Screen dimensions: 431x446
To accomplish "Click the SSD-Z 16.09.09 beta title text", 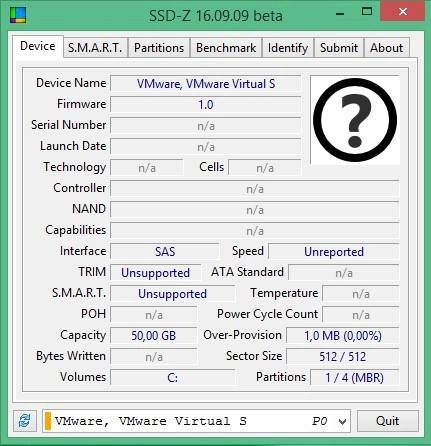I will (216, 15).
